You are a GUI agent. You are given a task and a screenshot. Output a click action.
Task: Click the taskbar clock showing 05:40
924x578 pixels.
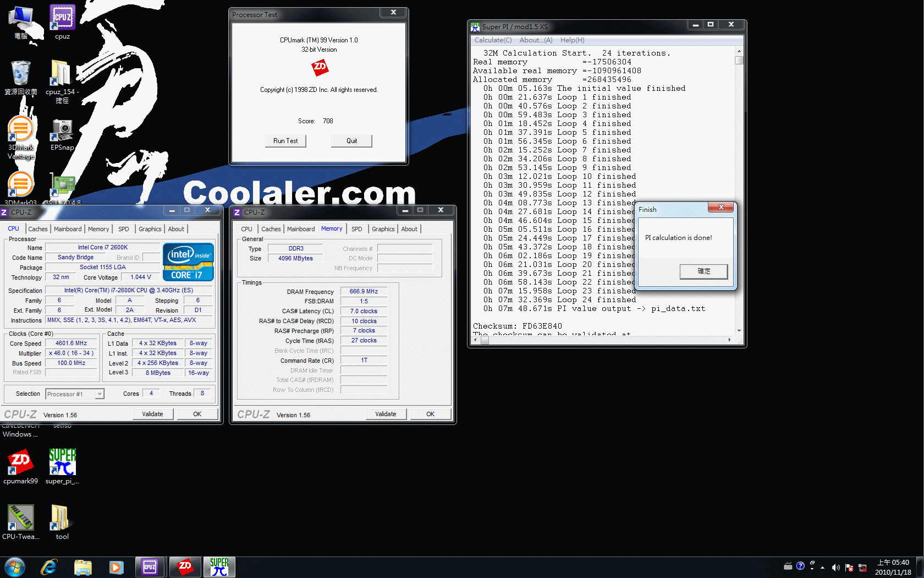coord(893,567)
